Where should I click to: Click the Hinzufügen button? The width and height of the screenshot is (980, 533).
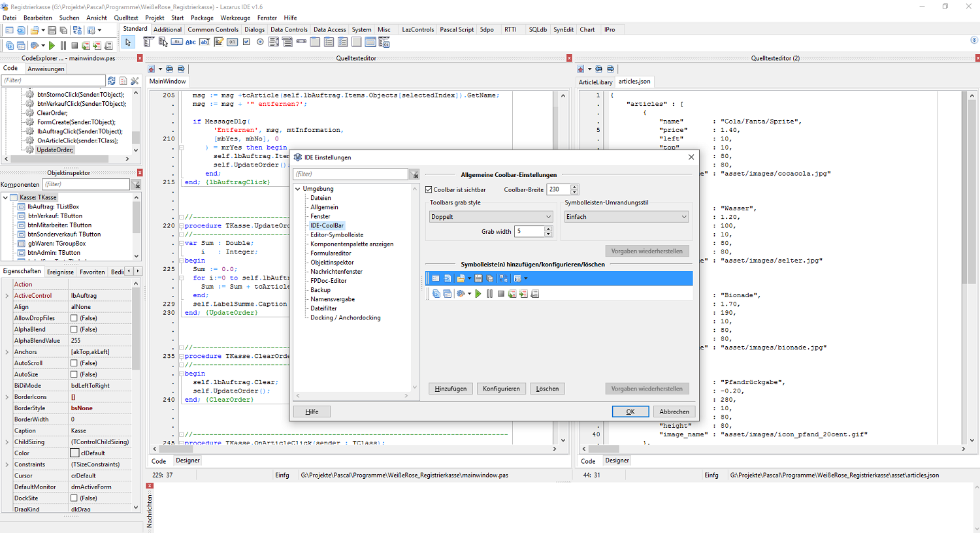coord(451,389)
